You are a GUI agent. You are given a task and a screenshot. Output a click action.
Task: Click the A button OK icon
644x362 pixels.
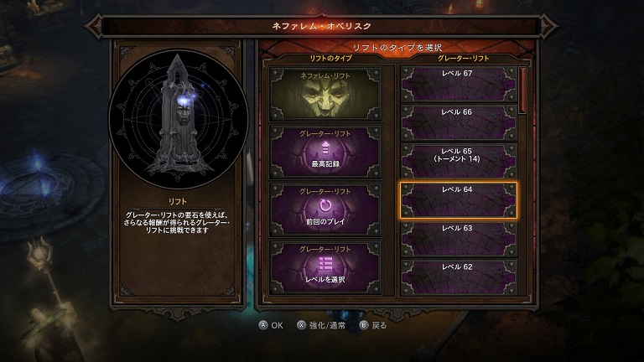(x=263, y=325)
